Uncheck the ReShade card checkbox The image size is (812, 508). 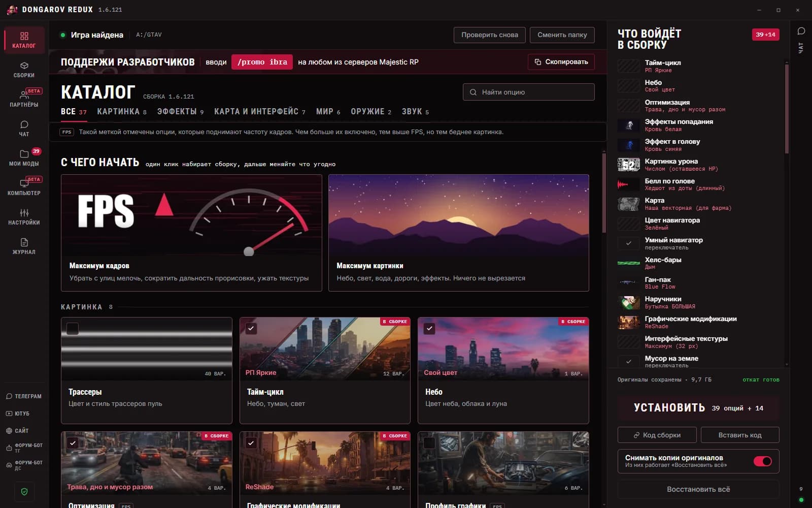251,443
